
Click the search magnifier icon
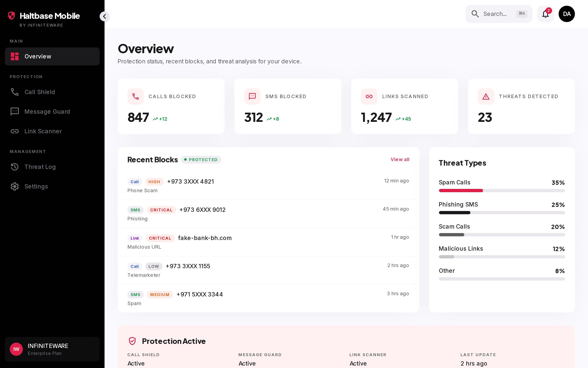click(x=475, y=14)
